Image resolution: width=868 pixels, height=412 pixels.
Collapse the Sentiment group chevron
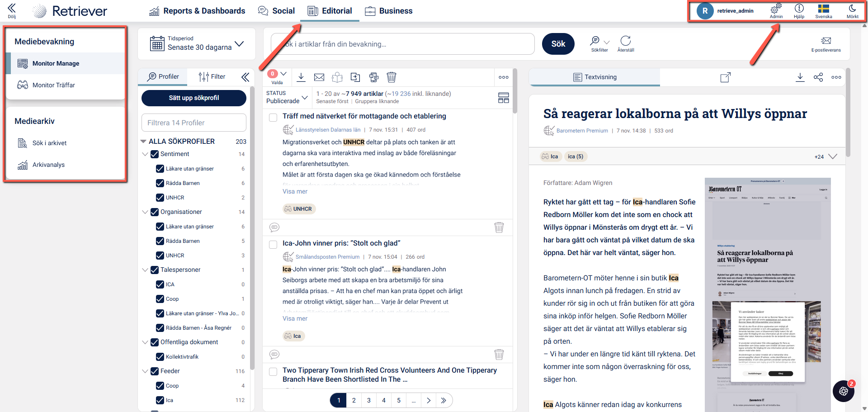[x=145, y=154]
